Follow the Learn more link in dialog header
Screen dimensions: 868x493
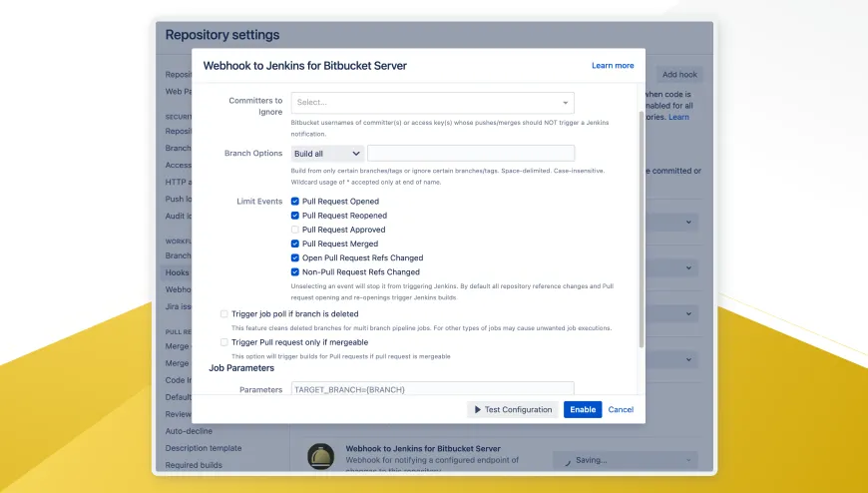pos(612,66)
